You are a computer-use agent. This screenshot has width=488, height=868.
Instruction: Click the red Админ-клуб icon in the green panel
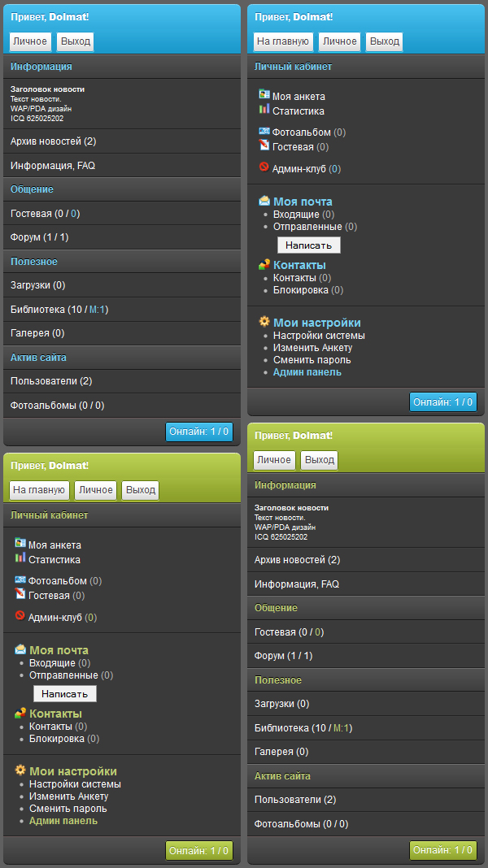pos(20,616)
